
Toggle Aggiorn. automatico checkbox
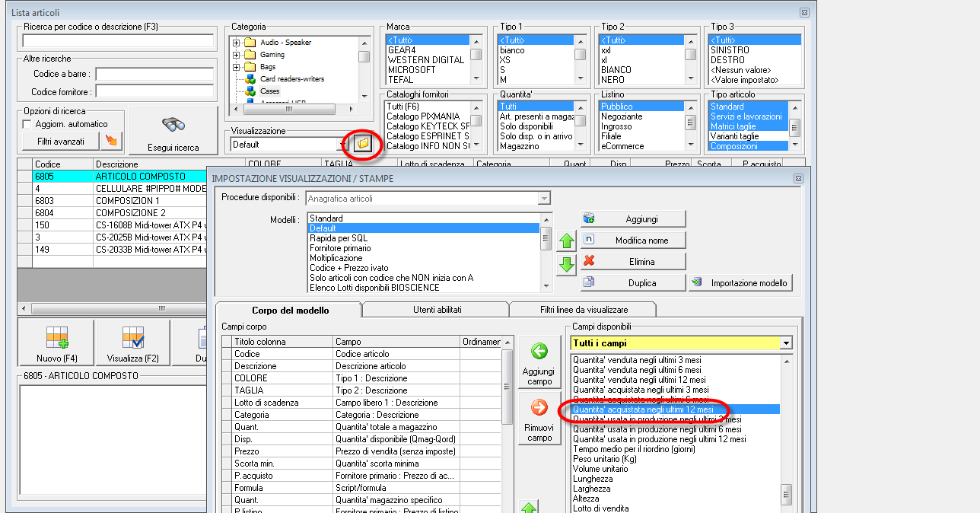tap(27, 124)
